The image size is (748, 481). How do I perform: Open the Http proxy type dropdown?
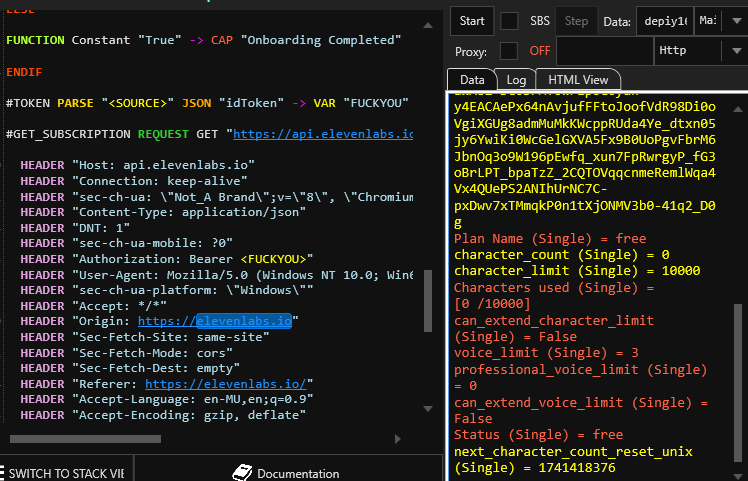(x=736, y=51)
